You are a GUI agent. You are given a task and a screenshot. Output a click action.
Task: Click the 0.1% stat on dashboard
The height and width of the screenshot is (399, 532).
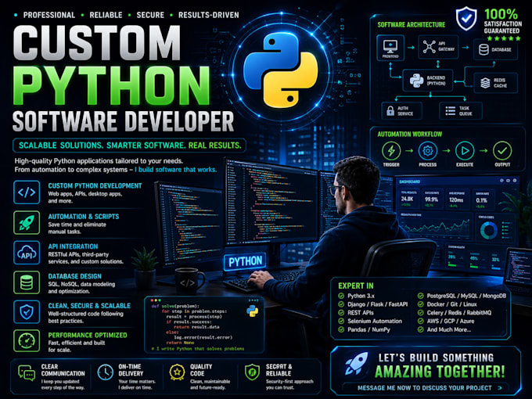point(481,200)
